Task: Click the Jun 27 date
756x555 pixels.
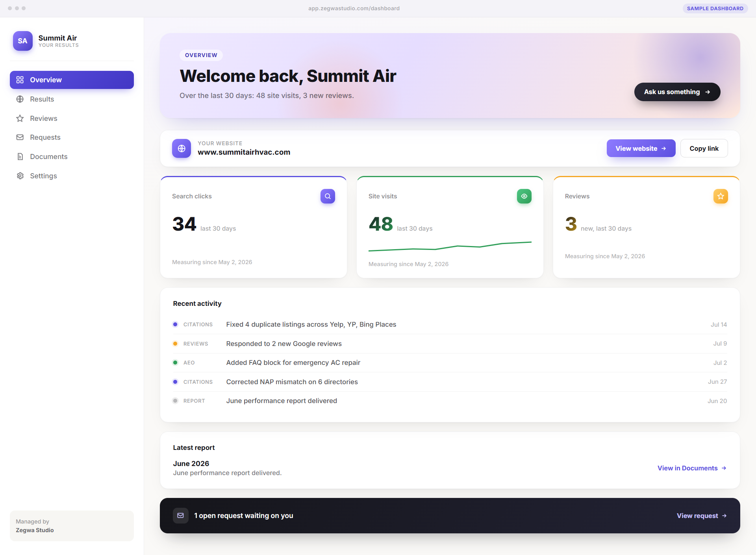Action: 717,382
